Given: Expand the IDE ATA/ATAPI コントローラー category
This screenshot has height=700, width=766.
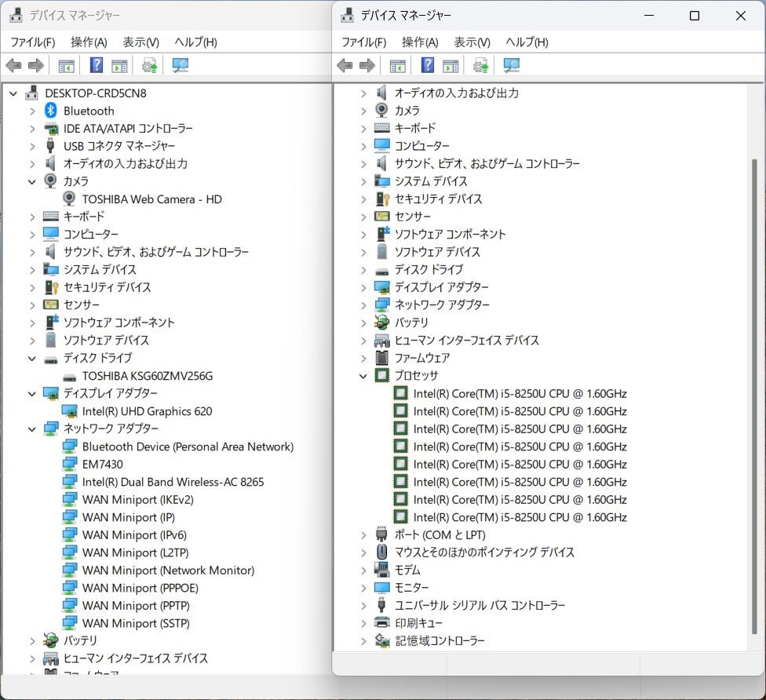Looking at the screenshot, I should click(x=32, y=129).
